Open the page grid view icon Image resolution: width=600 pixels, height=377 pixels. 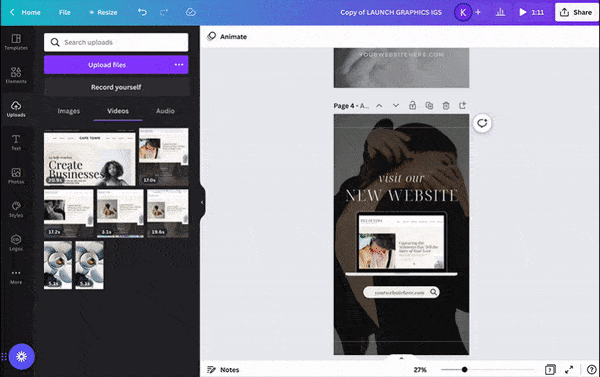point(550,370)
